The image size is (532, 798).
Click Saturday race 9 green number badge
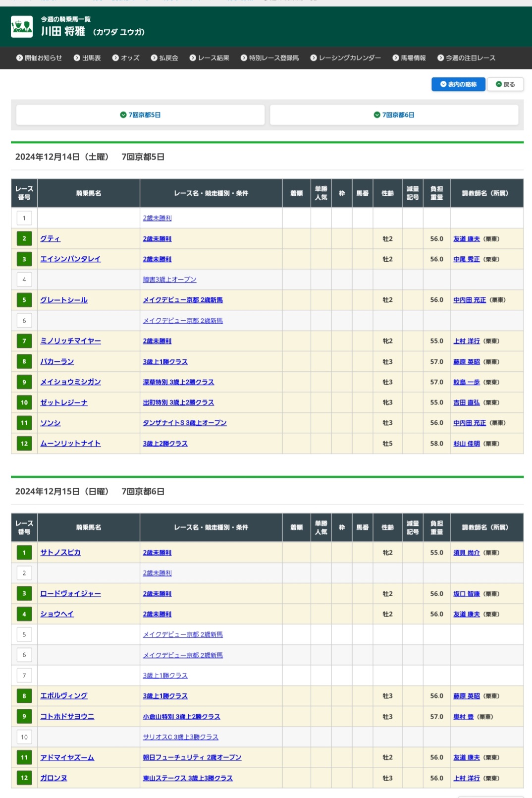[x=24, y=382]
